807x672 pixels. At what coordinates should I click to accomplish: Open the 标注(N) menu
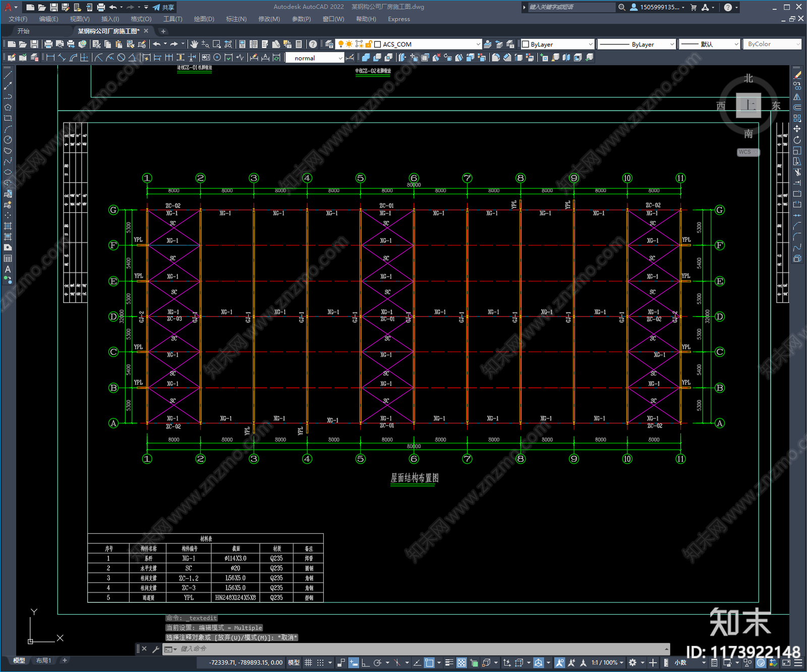(x=236, y=19)
